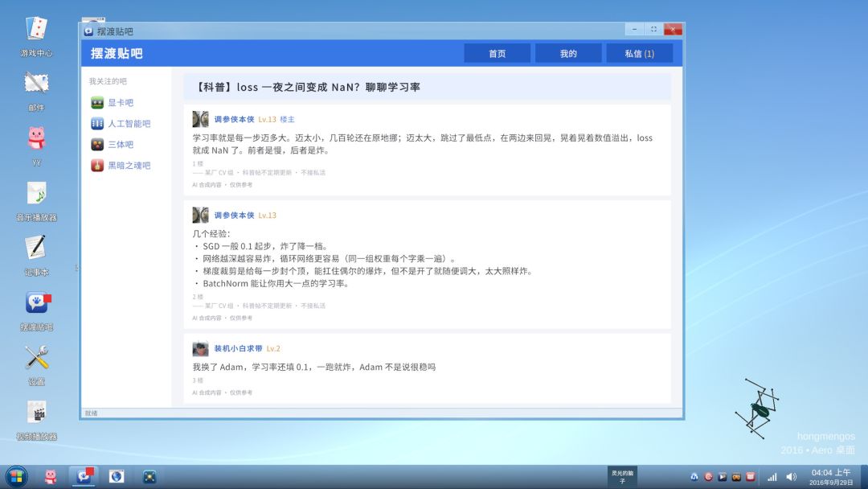868x489 pixels.
Task: Click the '我关注的吧' sidebar heading
Action: coord(108,81)
